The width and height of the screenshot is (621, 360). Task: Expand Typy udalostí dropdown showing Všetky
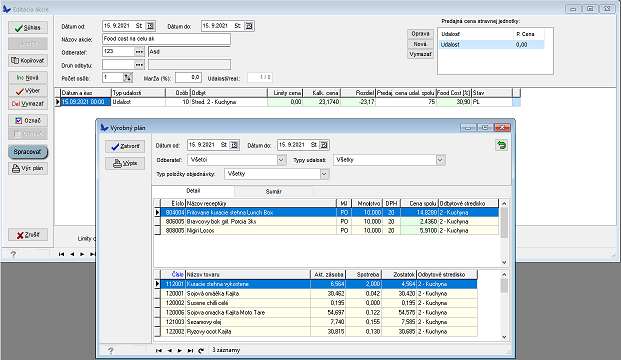pos(440,160)
